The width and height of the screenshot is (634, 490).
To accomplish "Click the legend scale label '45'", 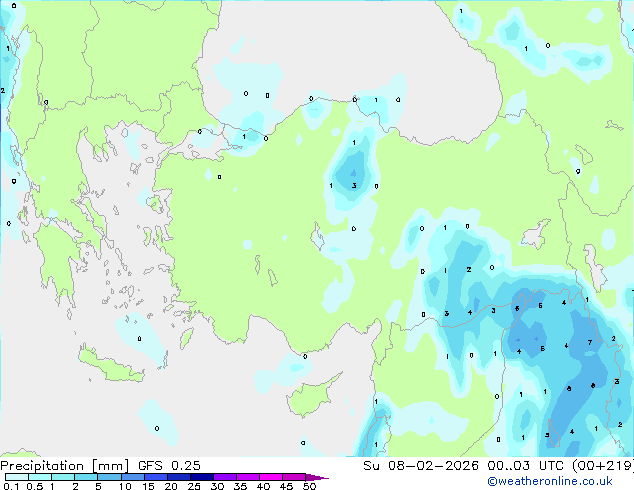I will [286, 486].
